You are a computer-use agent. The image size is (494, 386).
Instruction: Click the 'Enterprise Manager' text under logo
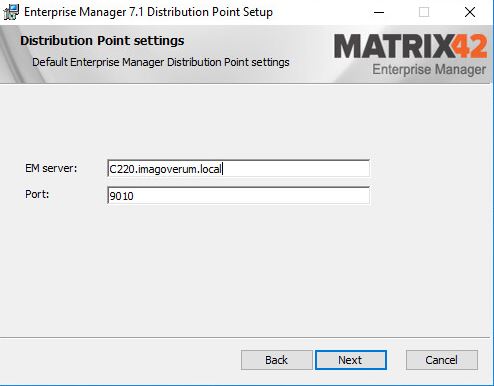click(429, 69)
